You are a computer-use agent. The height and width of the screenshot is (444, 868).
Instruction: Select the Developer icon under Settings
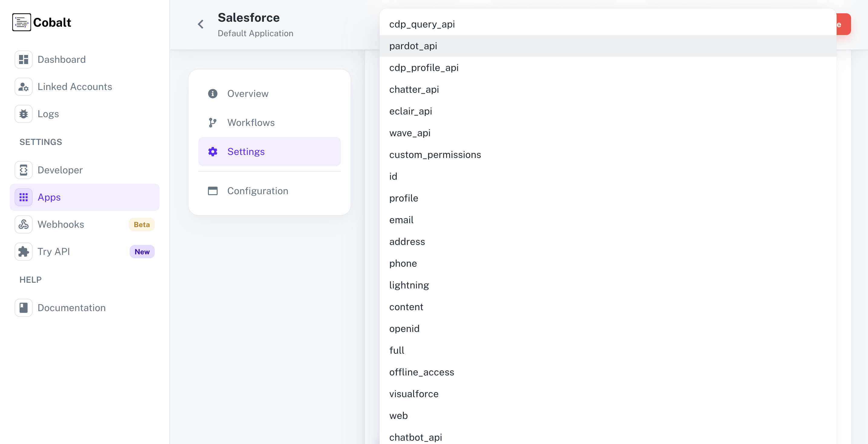[23, 170]
